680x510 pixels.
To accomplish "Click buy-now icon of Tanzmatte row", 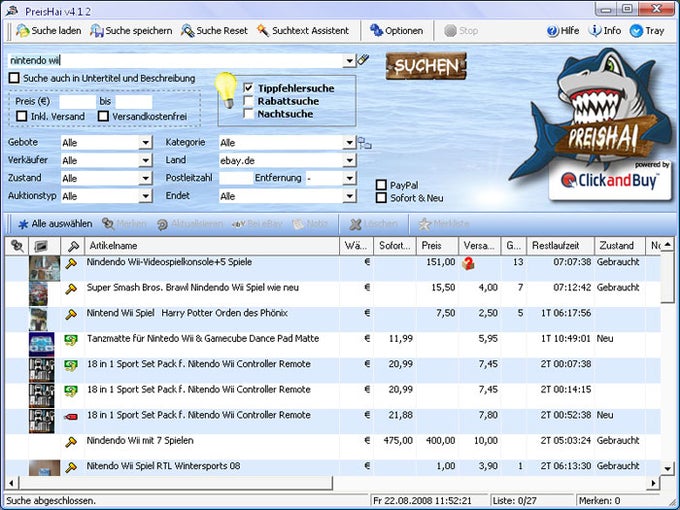I will (71, 340).
